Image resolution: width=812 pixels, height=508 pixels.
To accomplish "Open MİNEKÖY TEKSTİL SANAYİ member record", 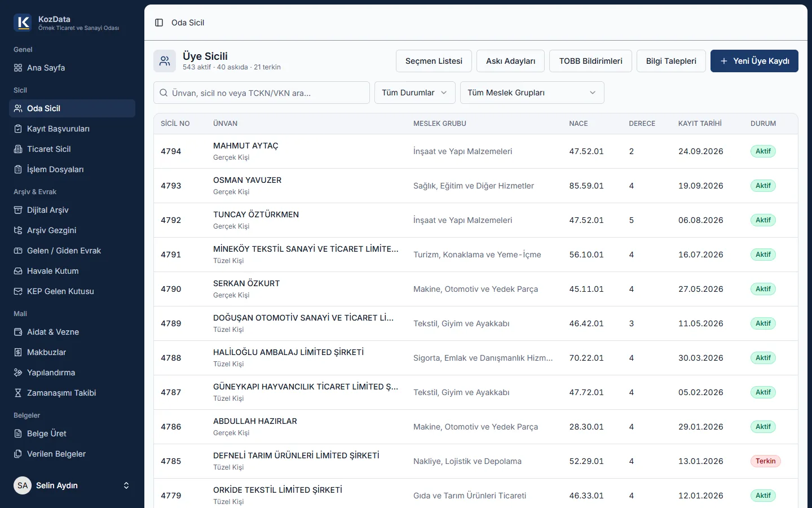I will coord(476,255).
